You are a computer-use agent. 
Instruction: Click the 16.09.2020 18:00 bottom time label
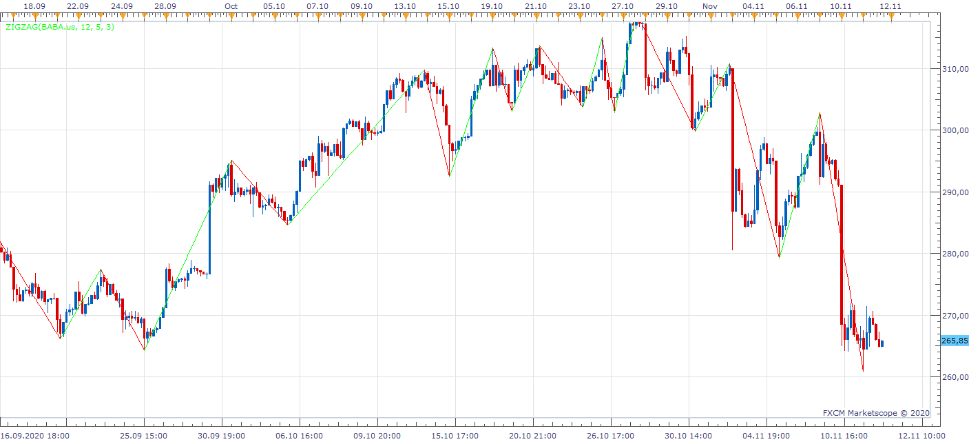34,436
